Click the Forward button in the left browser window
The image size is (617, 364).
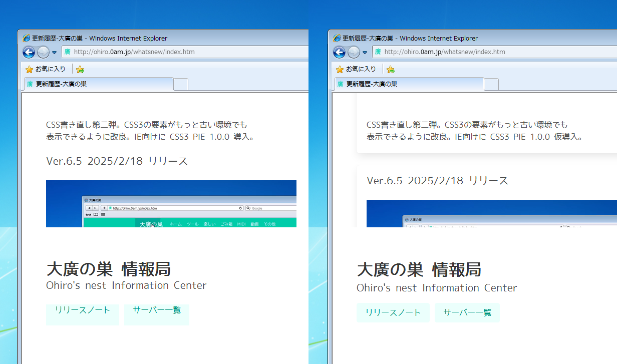coord(43,52)
